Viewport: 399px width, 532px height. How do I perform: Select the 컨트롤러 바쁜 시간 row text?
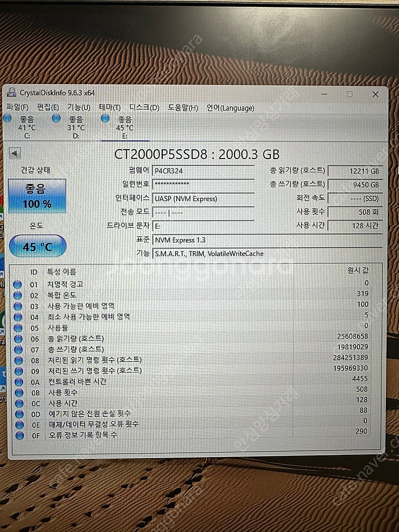pos(77,381)
